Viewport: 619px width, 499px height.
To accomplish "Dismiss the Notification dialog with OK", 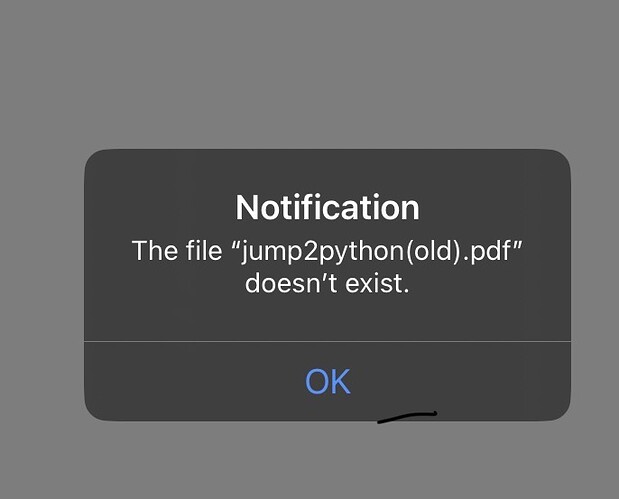I will pyautogui.click(x=328, y=381).
